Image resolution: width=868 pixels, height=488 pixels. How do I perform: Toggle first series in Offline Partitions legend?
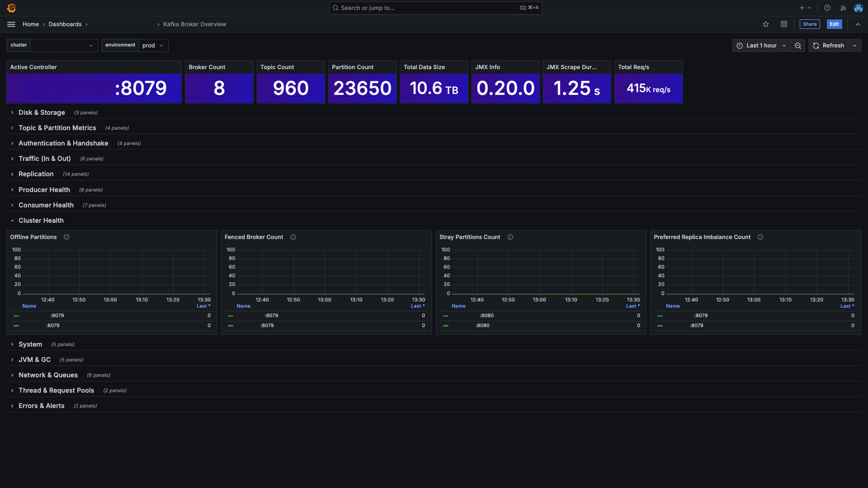pos(57,316)
